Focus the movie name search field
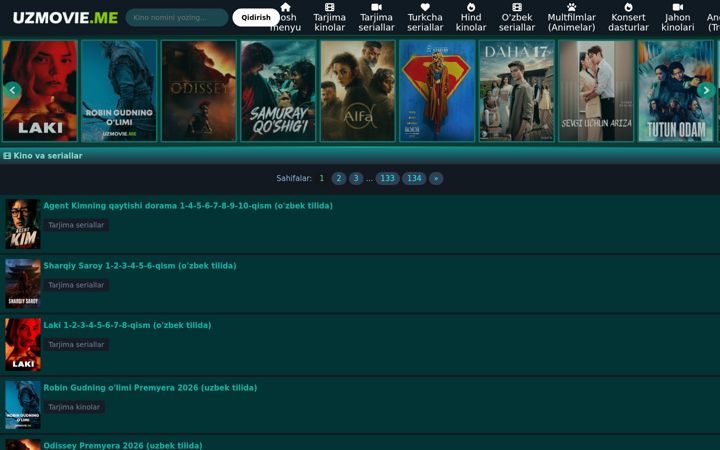 tap(177, 17)
